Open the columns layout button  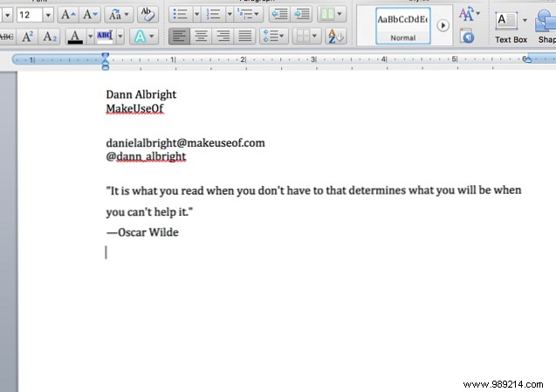[x=332, y=15]
